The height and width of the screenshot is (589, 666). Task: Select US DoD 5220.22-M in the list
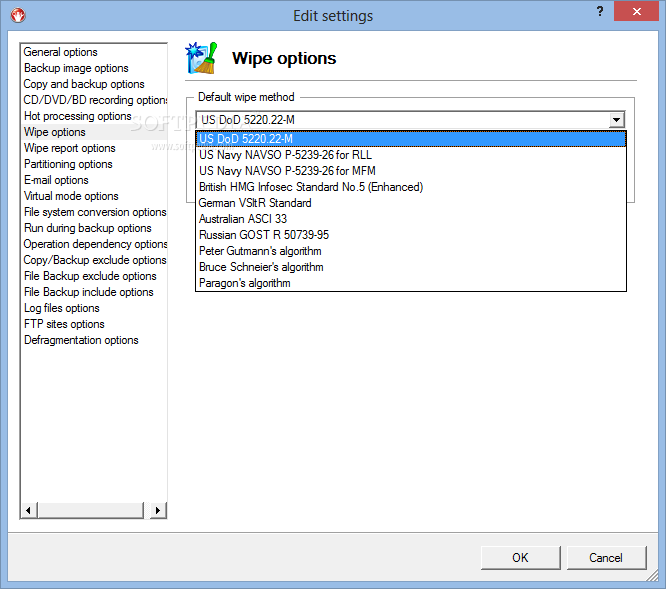click(x=411, y=139)
